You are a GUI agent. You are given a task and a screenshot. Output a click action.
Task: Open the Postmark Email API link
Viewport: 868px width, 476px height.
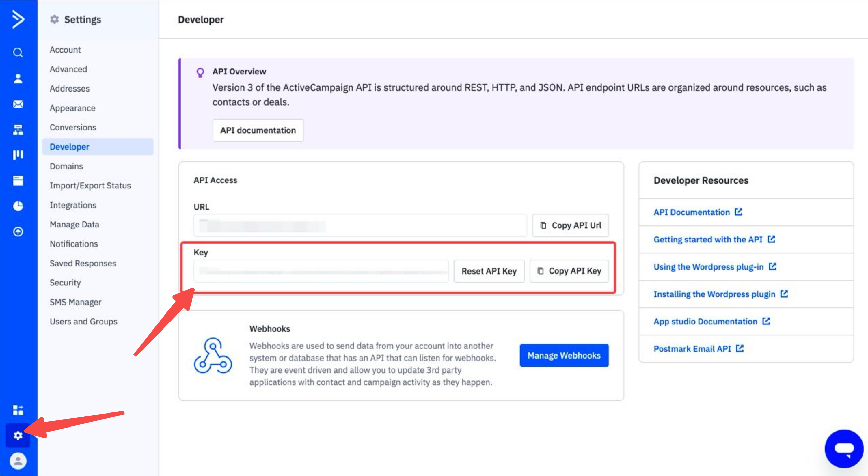[692, 349]
